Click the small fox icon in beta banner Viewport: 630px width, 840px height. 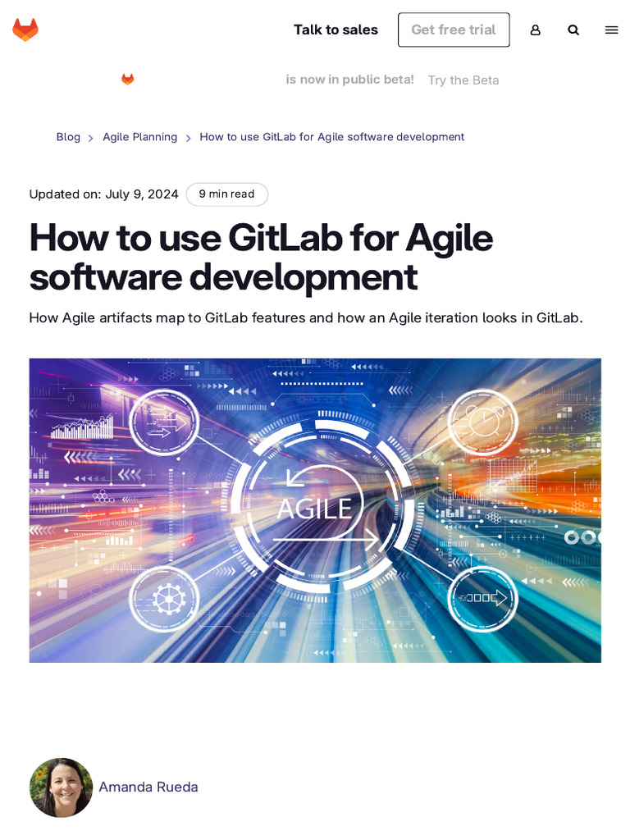(x=127, y=80)
